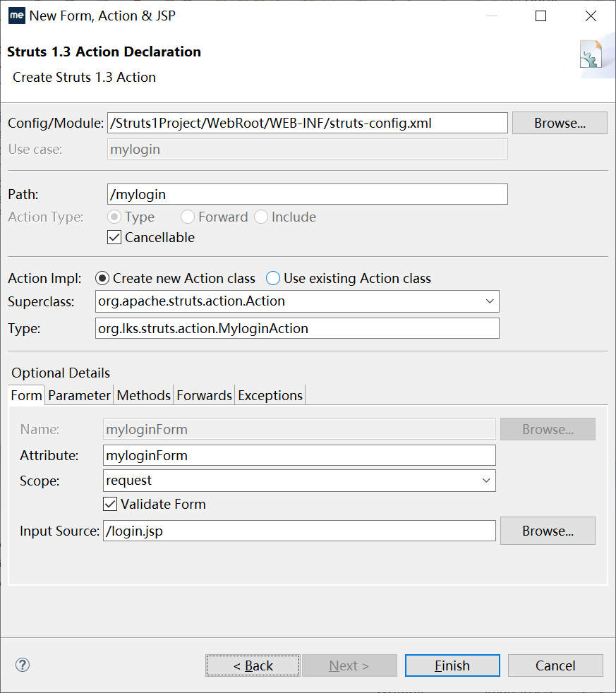Switch to the Forwards tab
Viewport: 616px width, 693px height.
[204, 395]
